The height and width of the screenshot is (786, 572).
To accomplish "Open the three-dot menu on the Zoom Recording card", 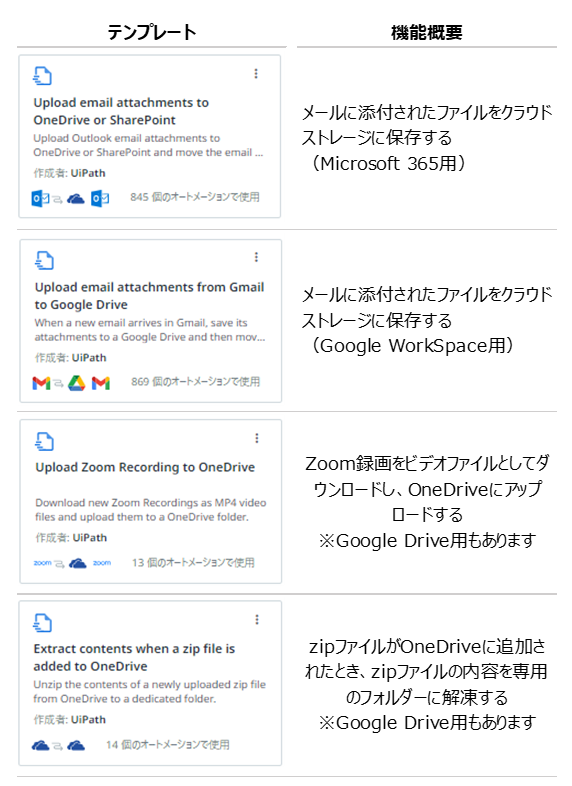I will pos(257,438).
